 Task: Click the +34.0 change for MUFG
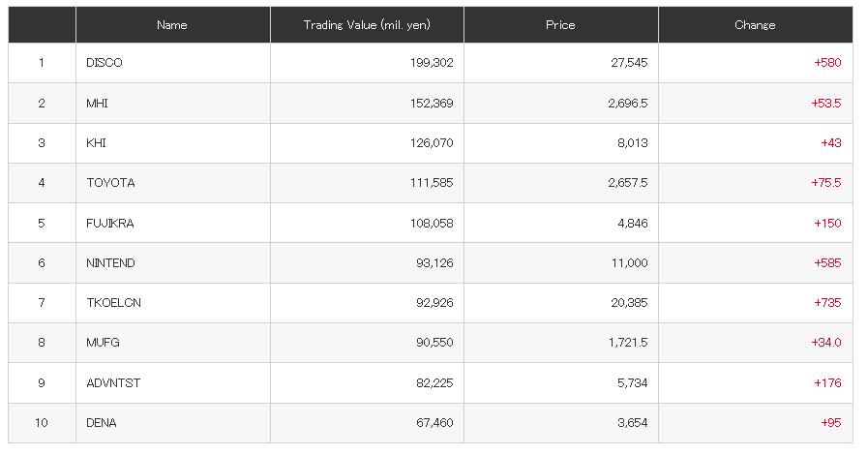pos(826,343)
